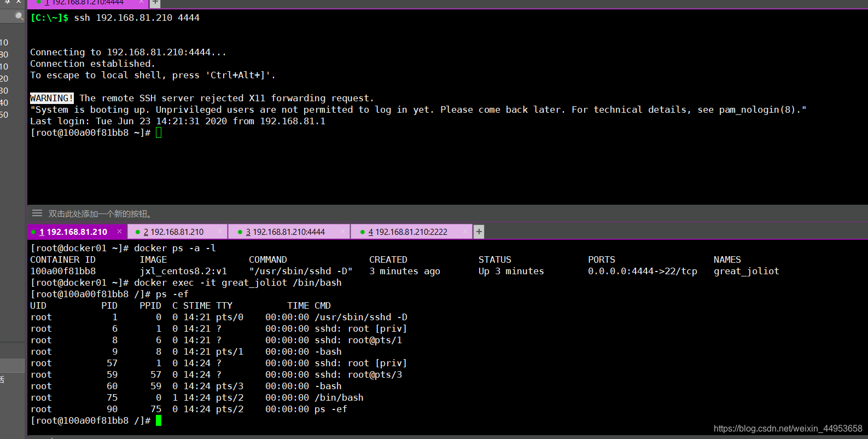Click the '3 minutes ago' created value

[405, 271]
